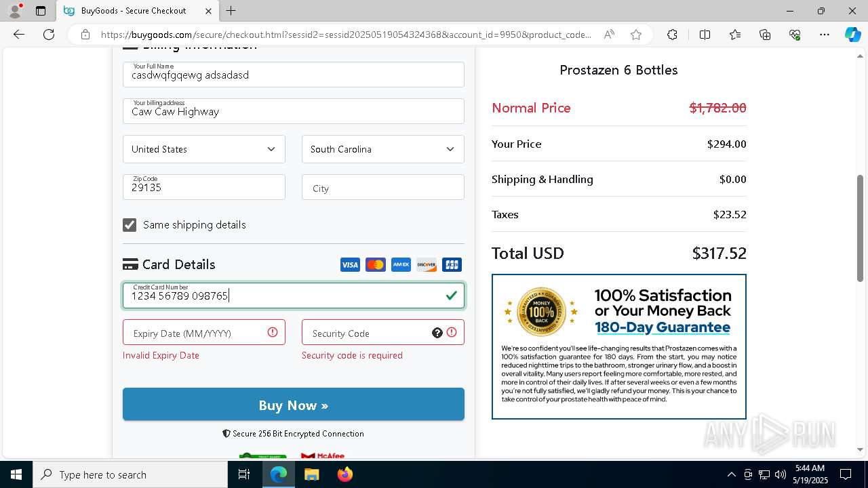868x488 pixels.
Task: Open the United States country dropdown
Action: coord(204,149)
